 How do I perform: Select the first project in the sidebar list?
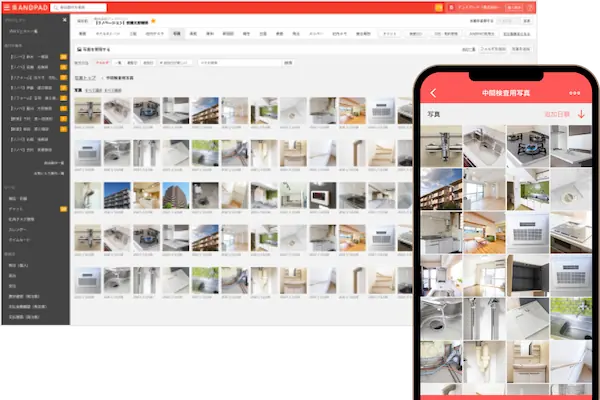click(x=30, y=57)
